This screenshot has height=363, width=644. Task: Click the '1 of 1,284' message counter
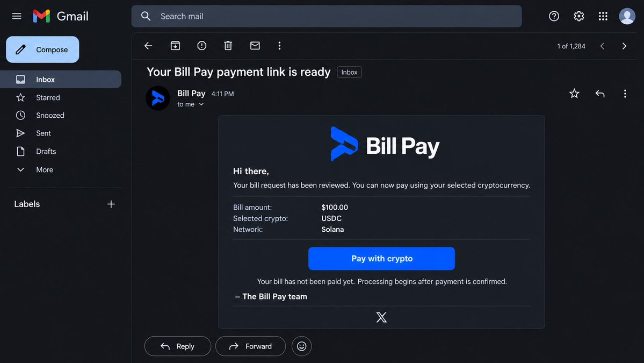coord(571,46)
